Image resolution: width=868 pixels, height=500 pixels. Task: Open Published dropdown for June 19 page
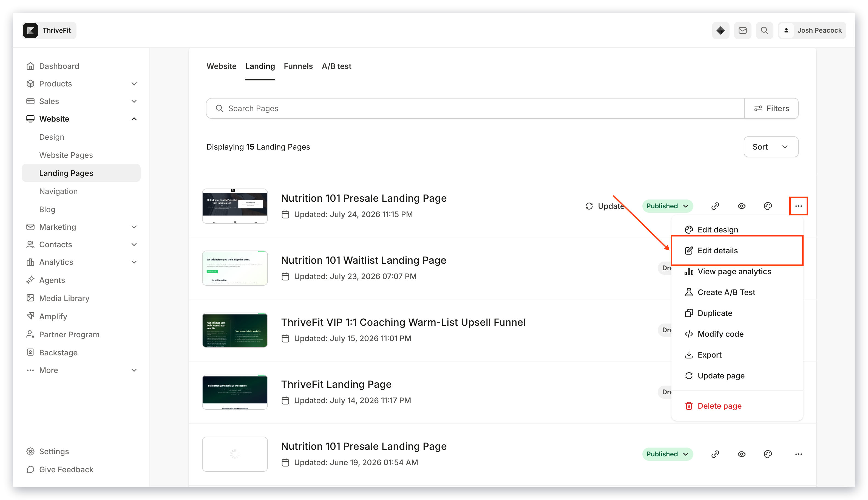point(667,454)
